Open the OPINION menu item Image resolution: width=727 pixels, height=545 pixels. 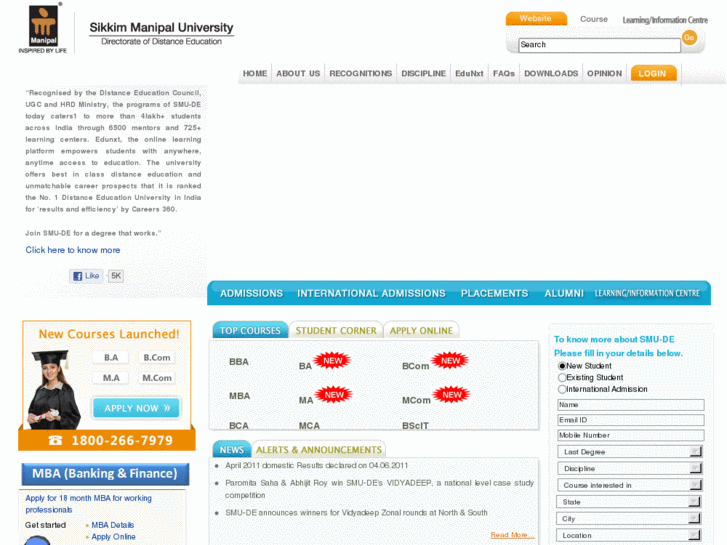(x=605, y=73)
